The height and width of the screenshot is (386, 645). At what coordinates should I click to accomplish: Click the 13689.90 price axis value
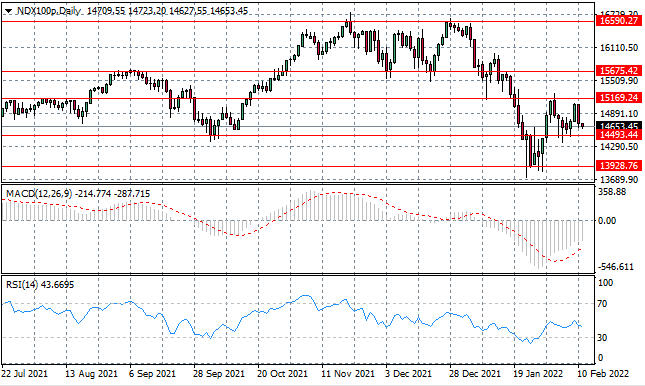[x=619, y=179]
